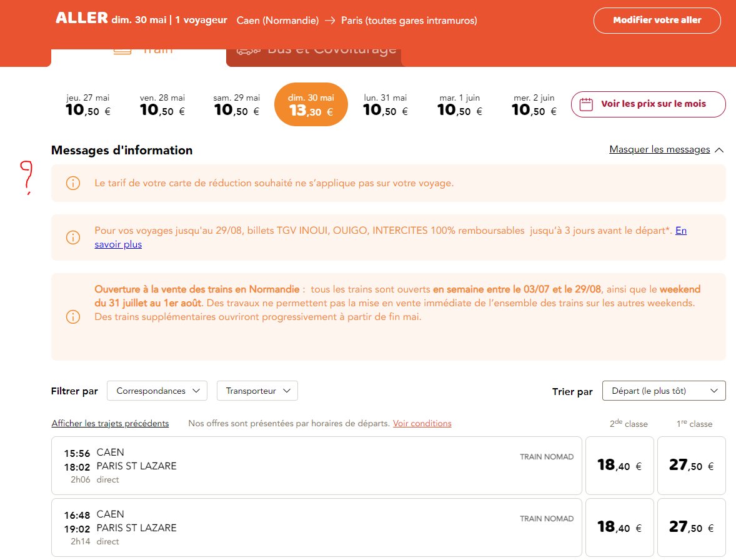Image resolution: width=736 pixels, height=560 pixels.
Task: Open the Départ (le plus tôt) sort dropdown
Action: (x=664, y=391)
